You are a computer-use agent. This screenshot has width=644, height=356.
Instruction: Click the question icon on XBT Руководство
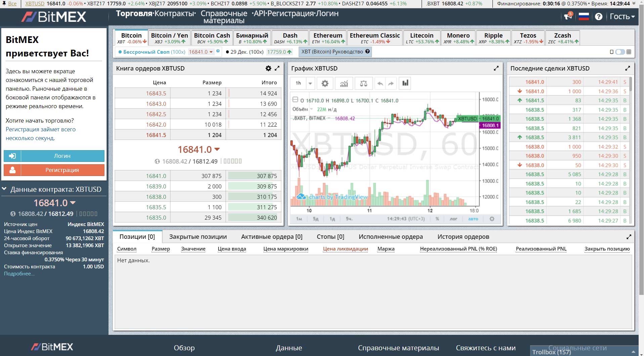click(368, 51)
